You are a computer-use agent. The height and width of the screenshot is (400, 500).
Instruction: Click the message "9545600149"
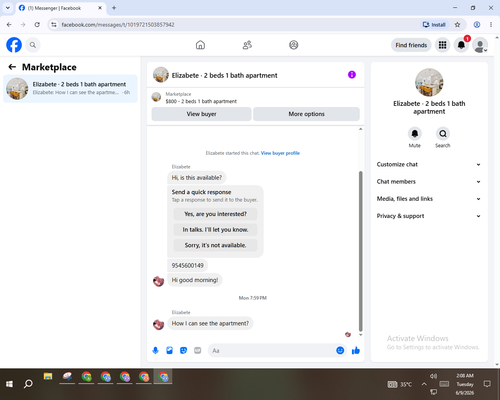[x=187, y=266]
